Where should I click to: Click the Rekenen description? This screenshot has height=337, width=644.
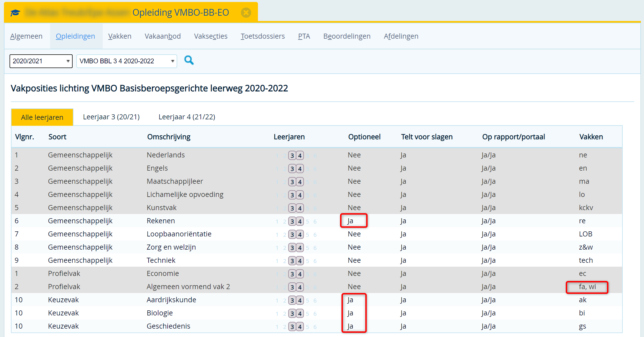tap(161, 221)
